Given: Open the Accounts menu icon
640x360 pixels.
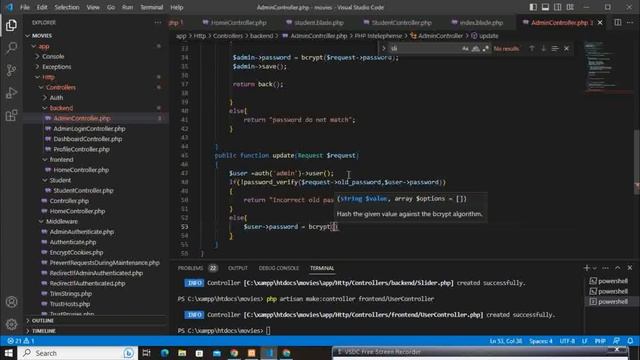Looking at the screenshot, I should pyautogui.click(x=11, y=302).
